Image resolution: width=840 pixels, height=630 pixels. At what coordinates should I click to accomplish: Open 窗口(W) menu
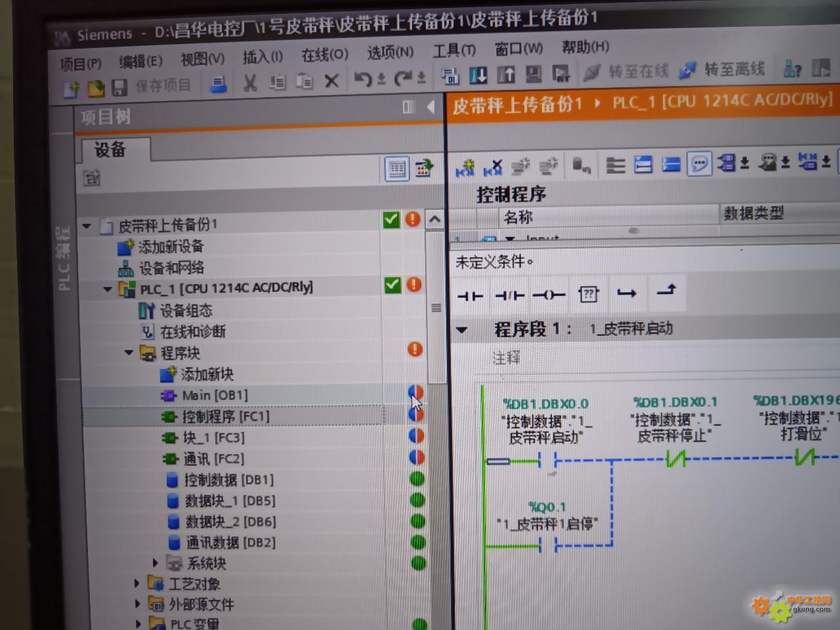pos(518,49)
